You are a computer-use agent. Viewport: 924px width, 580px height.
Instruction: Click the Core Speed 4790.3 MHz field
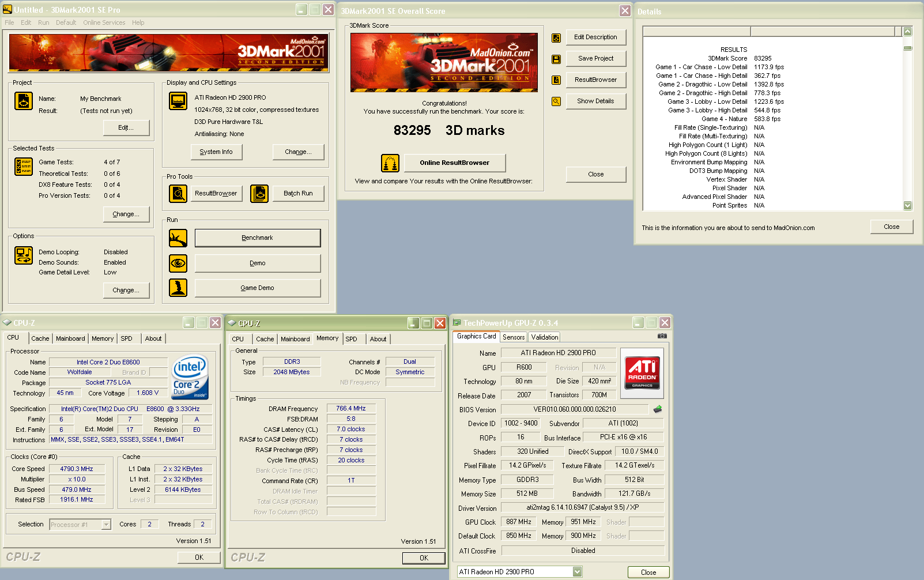coord(77,469)
